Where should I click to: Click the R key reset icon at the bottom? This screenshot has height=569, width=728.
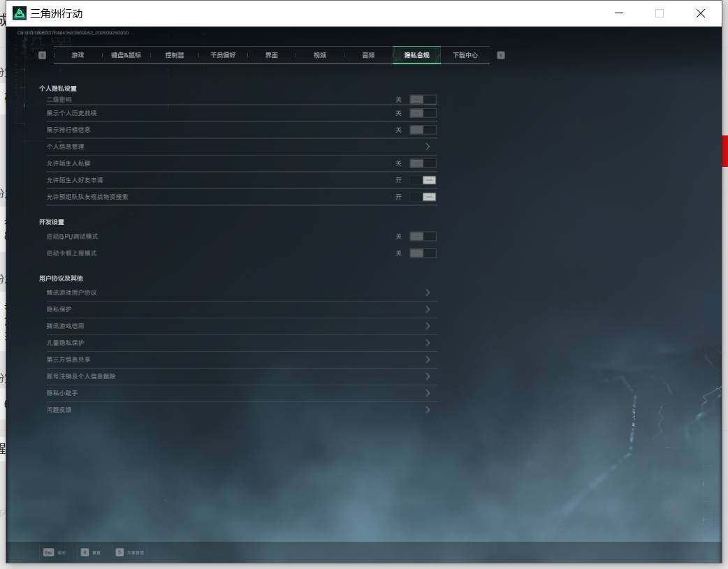point(85,552)
